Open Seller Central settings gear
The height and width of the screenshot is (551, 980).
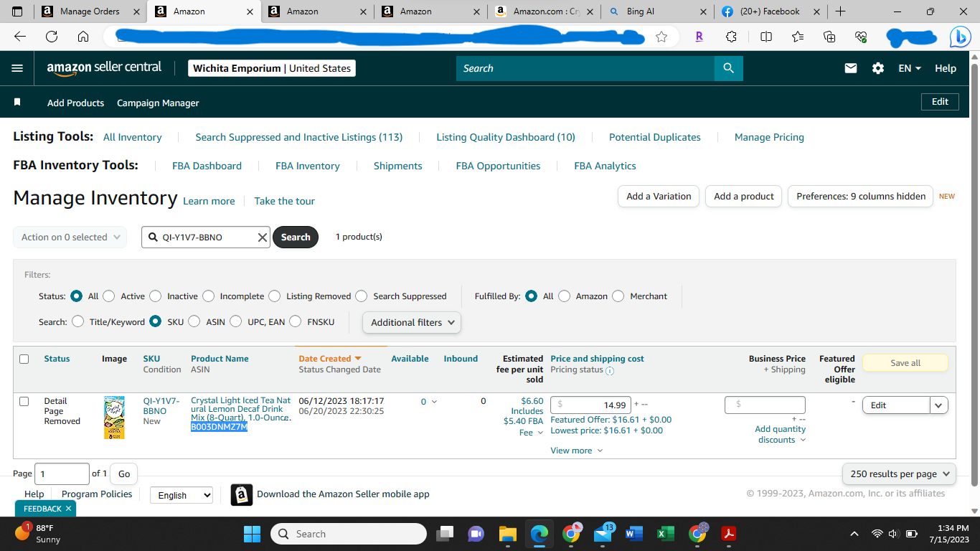pyautogui.click(x=878, y=68)
